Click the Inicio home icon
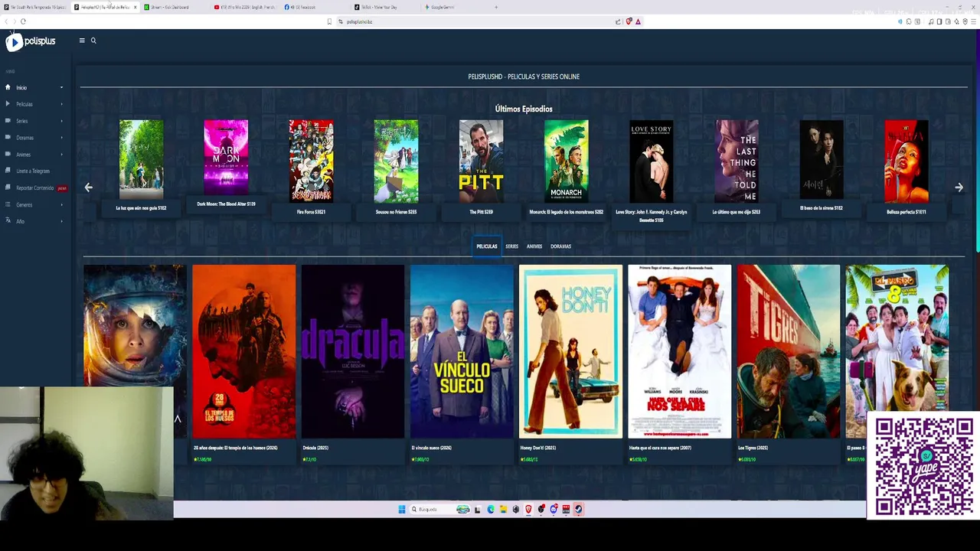Viewport: 980px width, 551px height. click(8, 87)
